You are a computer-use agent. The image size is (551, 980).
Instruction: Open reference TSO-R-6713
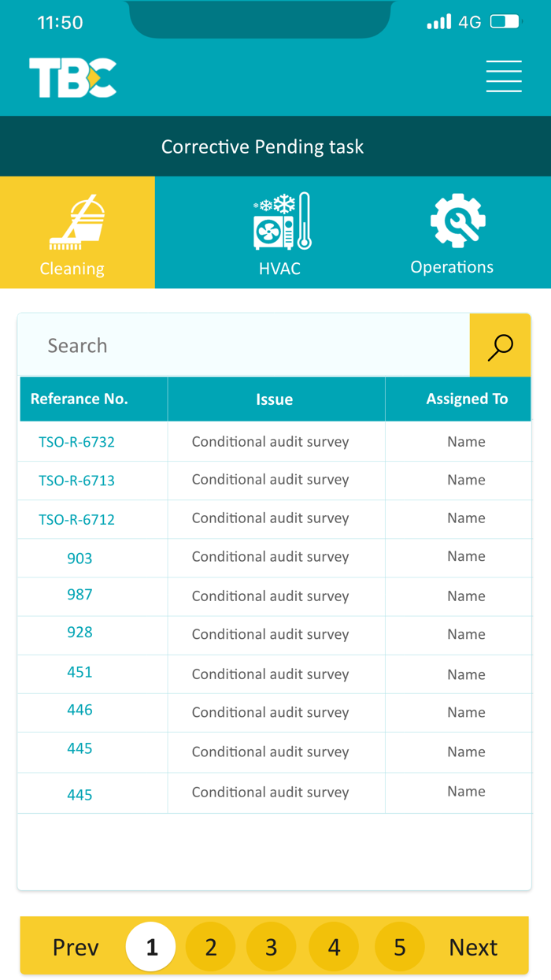click(77, 481)
